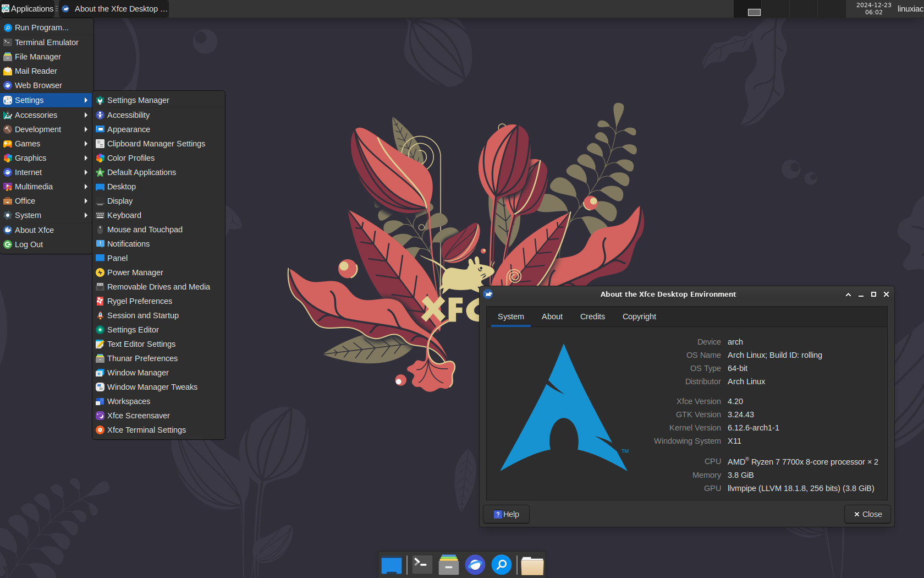Open the terminal icon in the dock
This screenshot has width=924, height=578.
(422, 565)
